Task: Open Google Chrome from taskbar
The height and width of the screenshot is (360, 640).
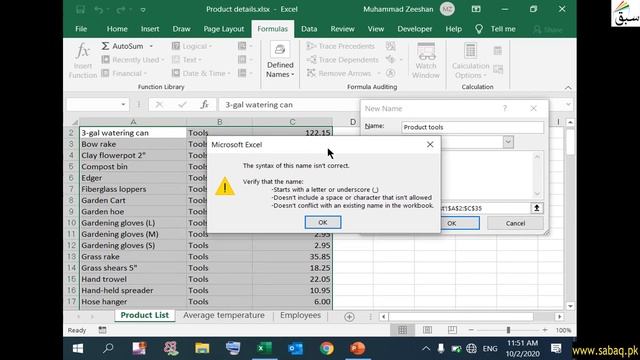Action: [327, 349]
